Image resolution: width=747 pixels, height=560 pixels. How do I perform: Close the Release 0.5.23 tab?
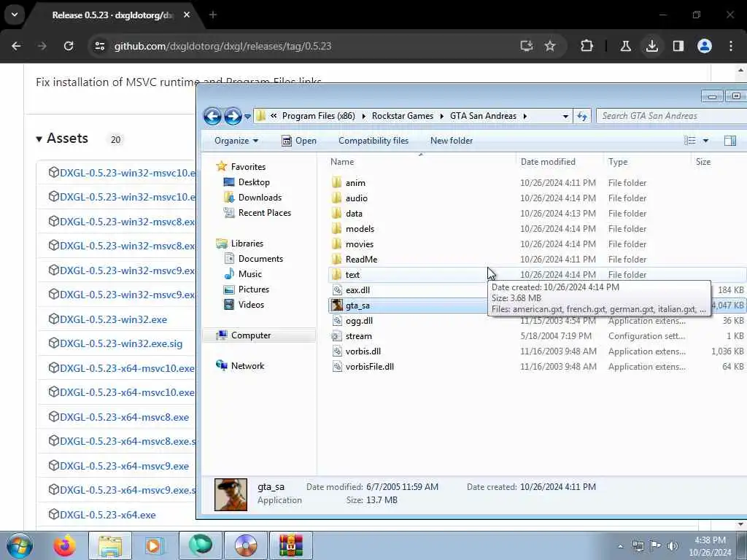coord(187,15)
